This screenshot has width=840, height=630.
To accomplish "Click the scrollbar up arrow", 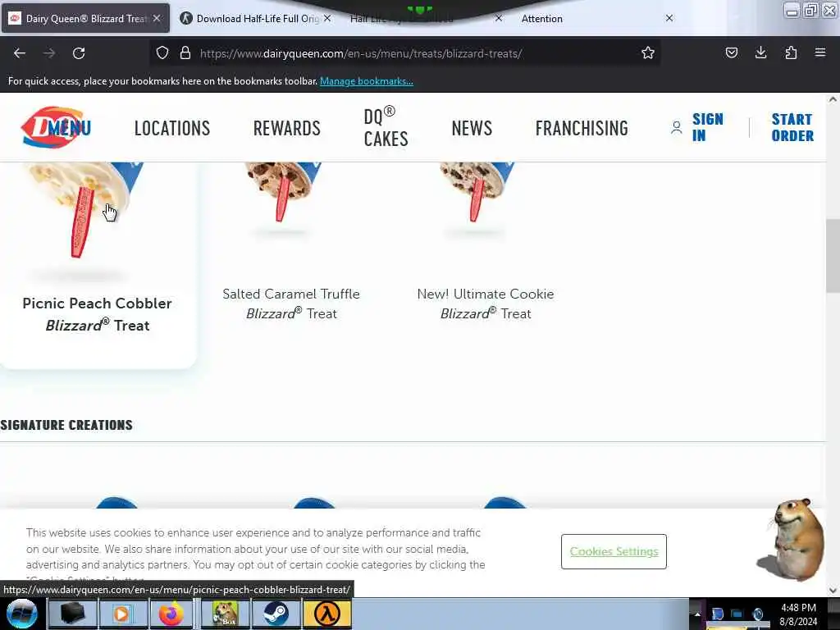I will (x=833, y=99).
